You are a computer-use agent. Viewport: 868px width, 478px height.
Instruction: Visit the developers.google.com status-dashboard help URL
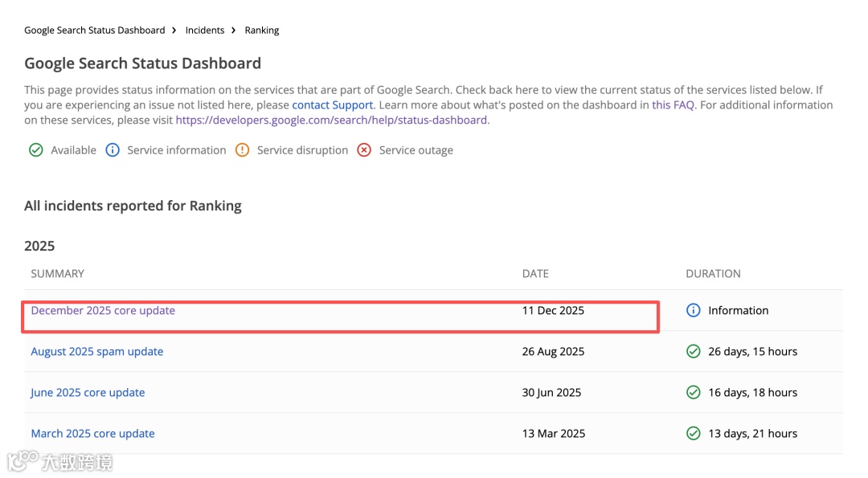(x=331, y=120)
